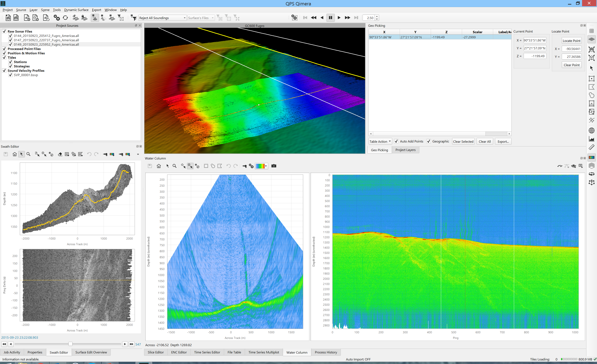
Task: Click the refresh arrows icon in main toolbar
Action: tap(65, 18)
